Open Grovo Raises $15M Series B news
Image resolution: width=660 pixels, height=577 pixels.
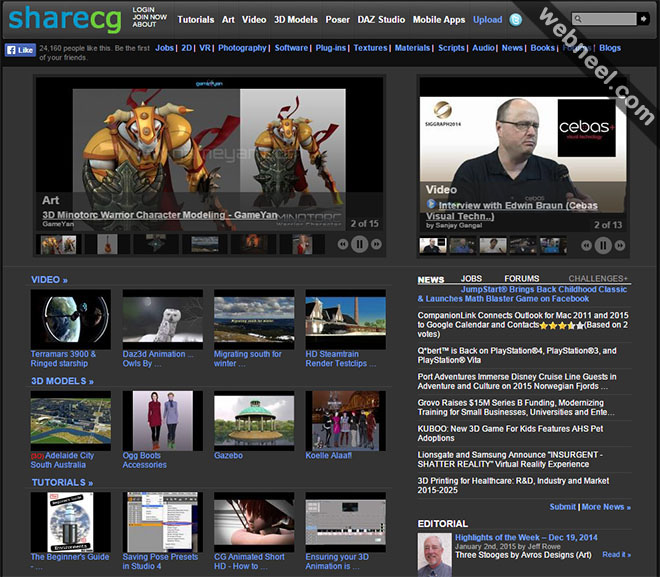(516, 407)
